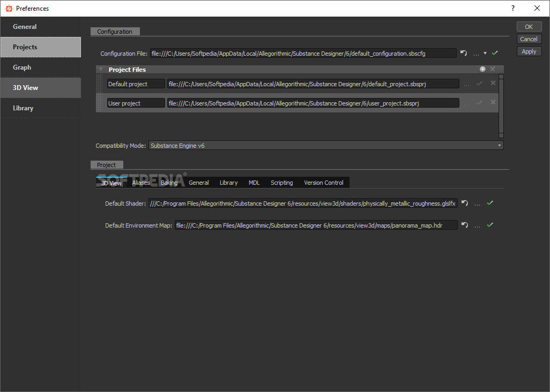
Task: Click the default_project.sbsprj path field
Action: pos(313,84)
